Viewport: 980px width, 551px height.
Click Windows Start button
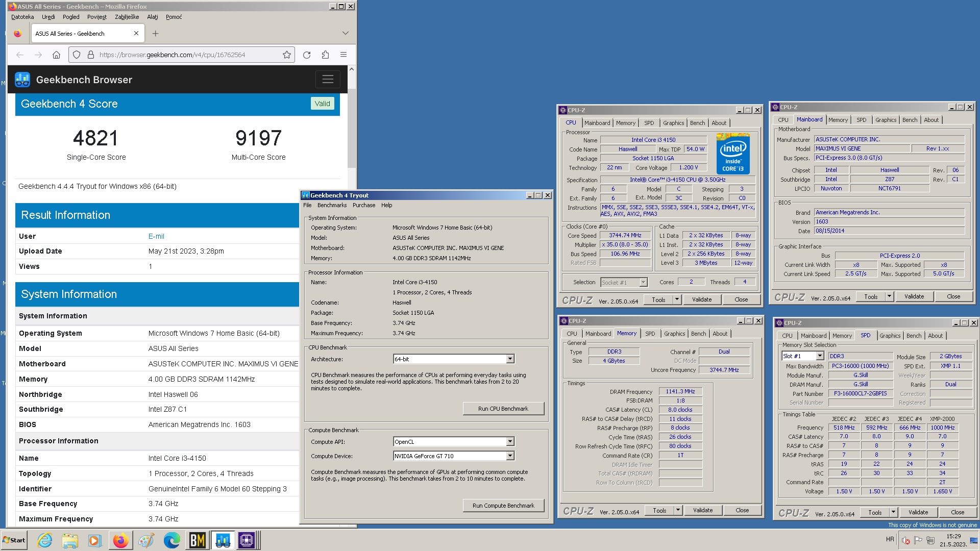click(14, 540)
